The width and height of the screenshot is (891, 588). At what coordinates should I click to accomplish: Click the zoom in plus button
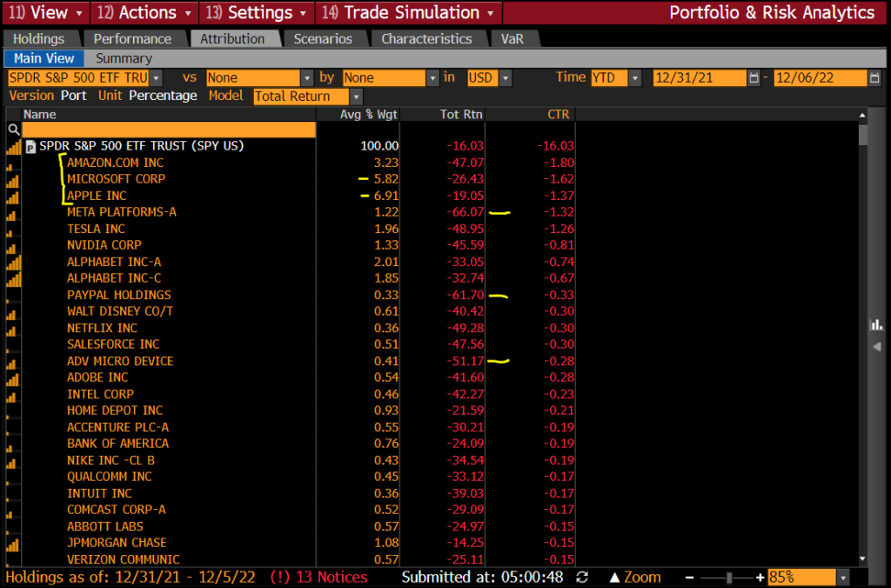pos(760,578)
